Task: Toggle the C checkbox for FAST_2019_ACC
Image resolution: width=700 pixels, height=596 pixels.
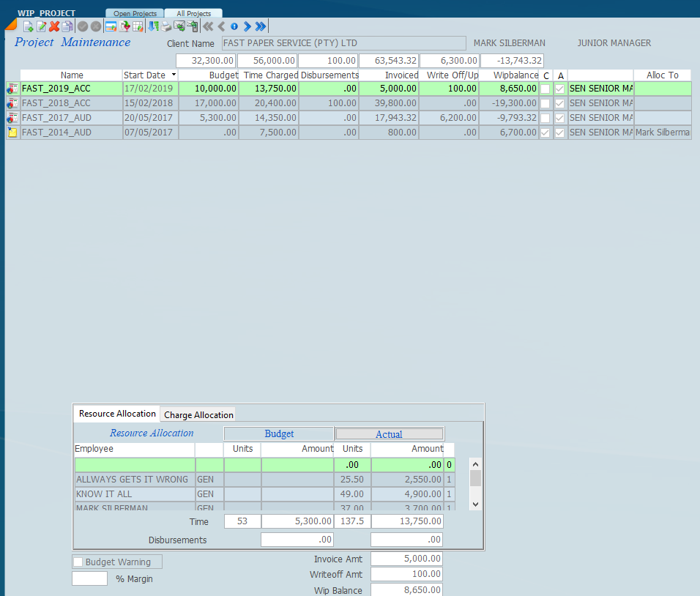Action: [x=546, y=89]
